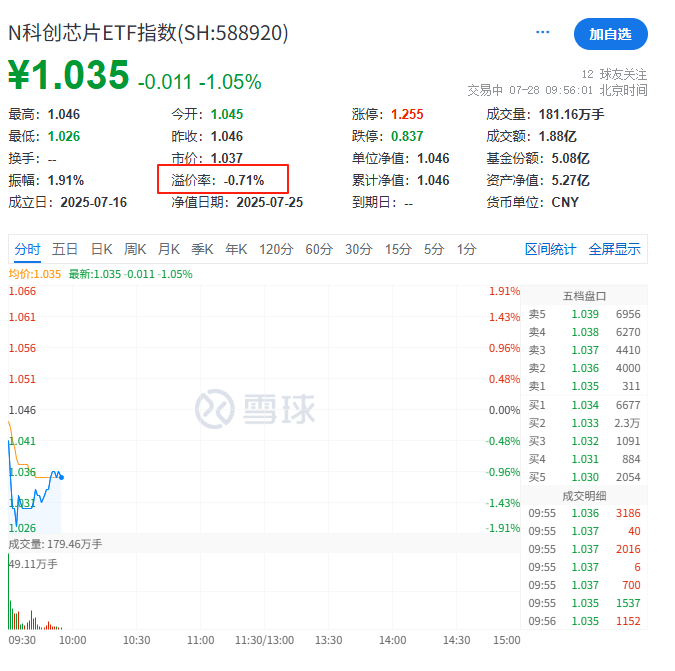Screen dimensions: 675x671
Task: Open the 区间统计 link
Action: tap(550, 249)
